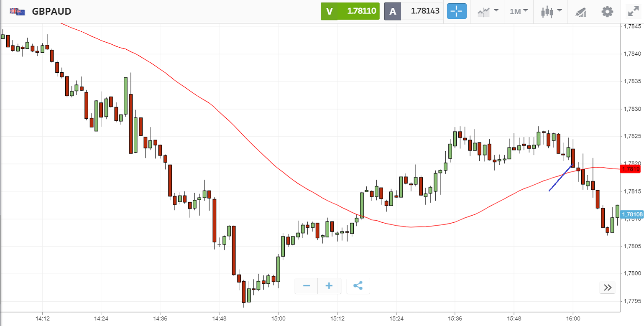Expand the candlestick chart type menu

coord(551,11)
